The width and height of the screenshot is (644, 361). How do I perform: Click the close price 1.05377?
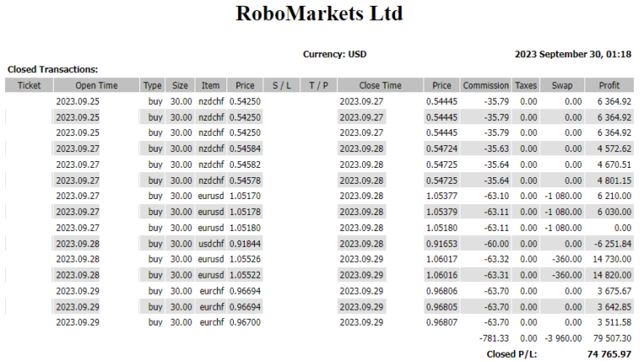[x=442, y=196]
